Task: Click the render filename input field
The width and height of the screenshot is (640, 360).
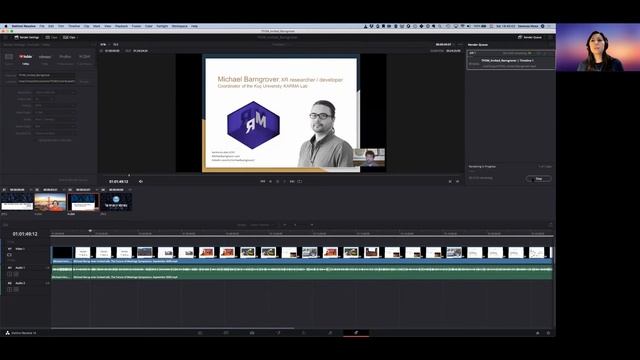Action: click(x=46, y=75)
